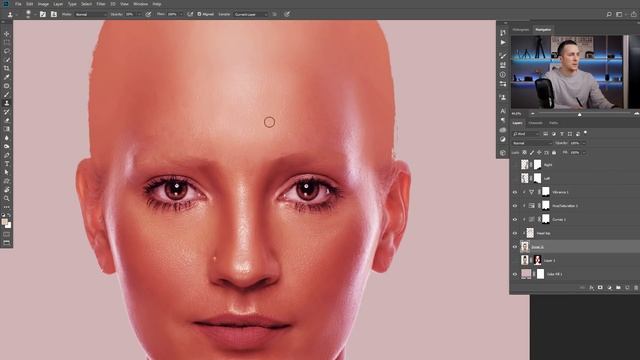Select the Dodge tool
Screen dimensions: 640x360
point(7,146)
